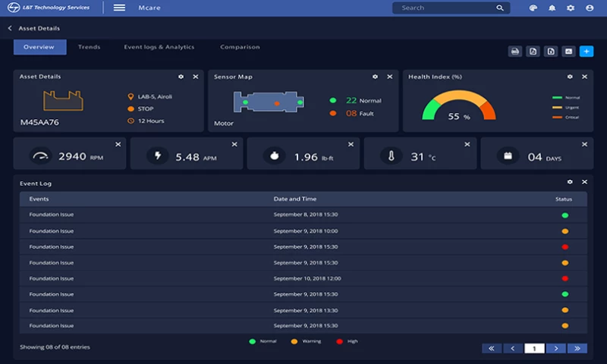Click the print icon in toolbar
Screen dimensions: 607x364
pos(515,52)
